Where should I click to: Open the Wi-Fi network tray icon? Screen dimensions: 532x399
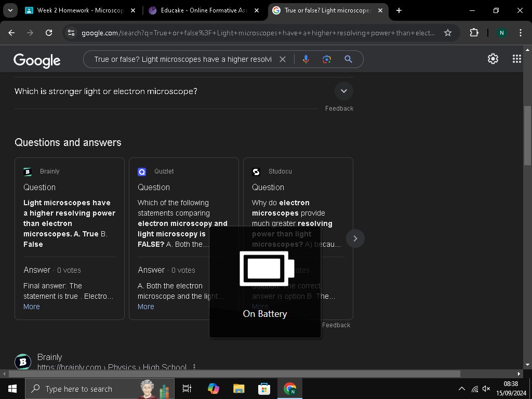475,389
